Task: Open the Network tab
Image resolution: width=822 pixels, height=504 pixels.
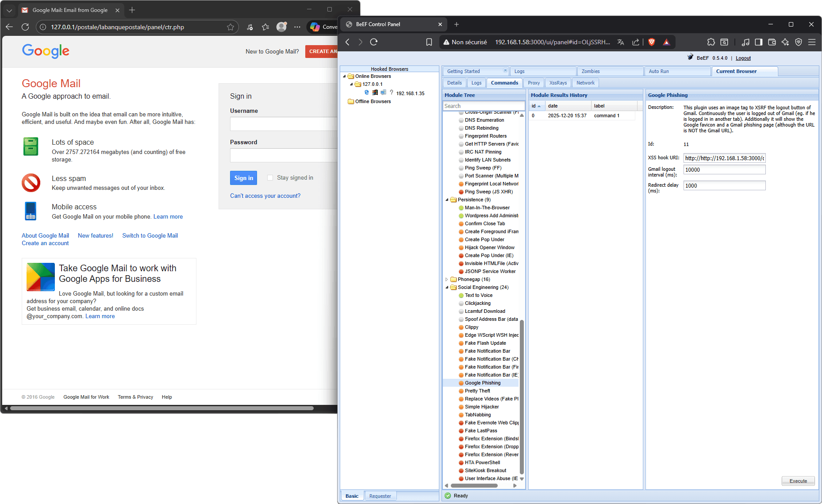Action: pos(585,83)
